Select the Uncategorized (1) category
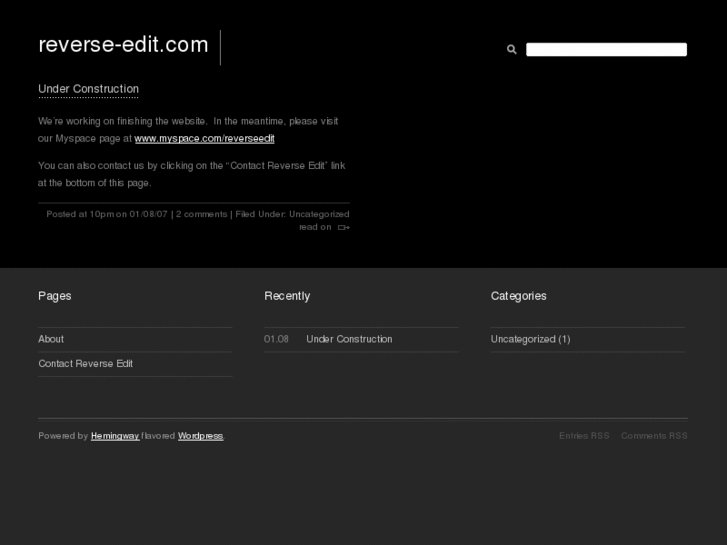 click(530, 339)
